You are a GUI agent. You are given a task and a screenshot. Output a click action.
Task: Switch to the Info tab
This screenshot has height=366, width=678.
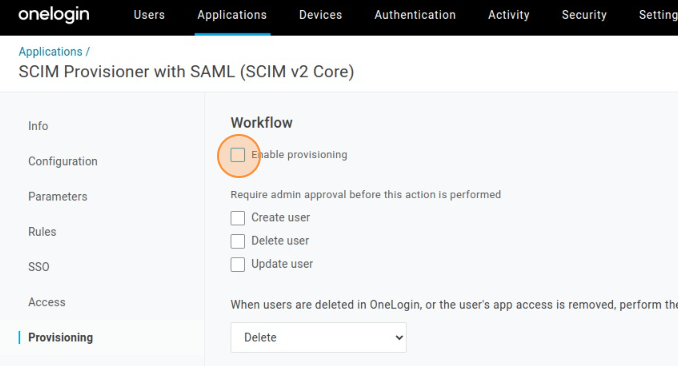[x=38, y=126]
